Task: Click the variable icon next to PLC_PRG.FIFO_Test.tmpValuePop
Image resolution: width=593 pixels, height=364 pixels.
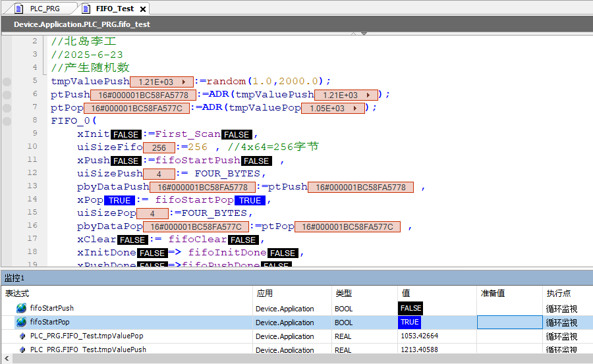Action: (x=23, y=336)
